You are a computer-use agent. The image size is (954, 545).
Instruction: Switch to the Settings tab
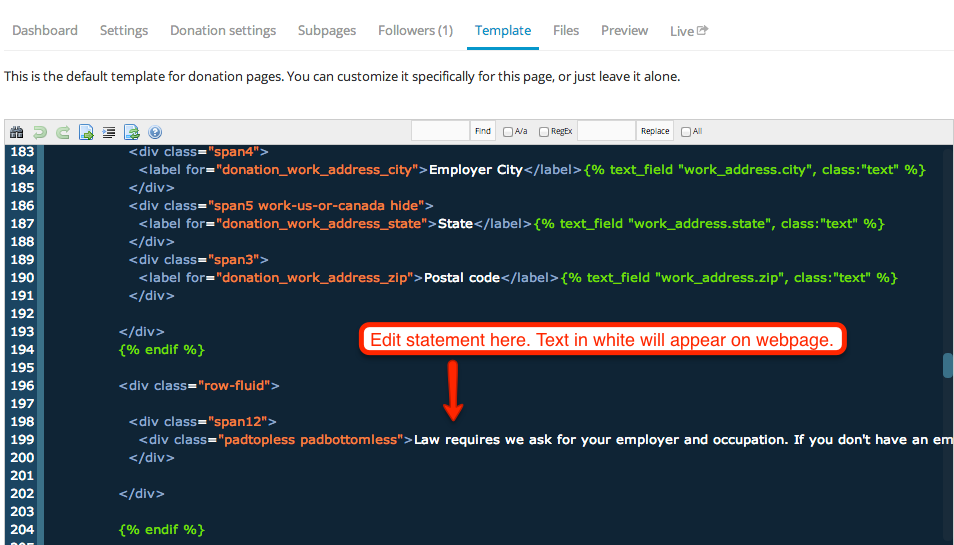click(124, 30)
